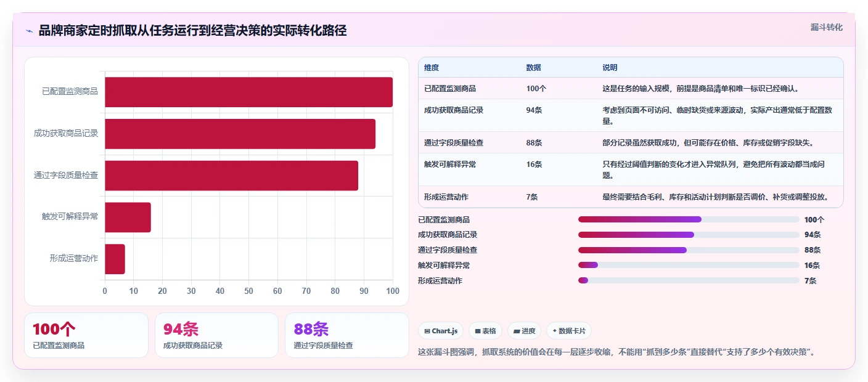868x382 pixels.
Task: Click the description starting 最终需要结合毛利
Action: point(714,197)
